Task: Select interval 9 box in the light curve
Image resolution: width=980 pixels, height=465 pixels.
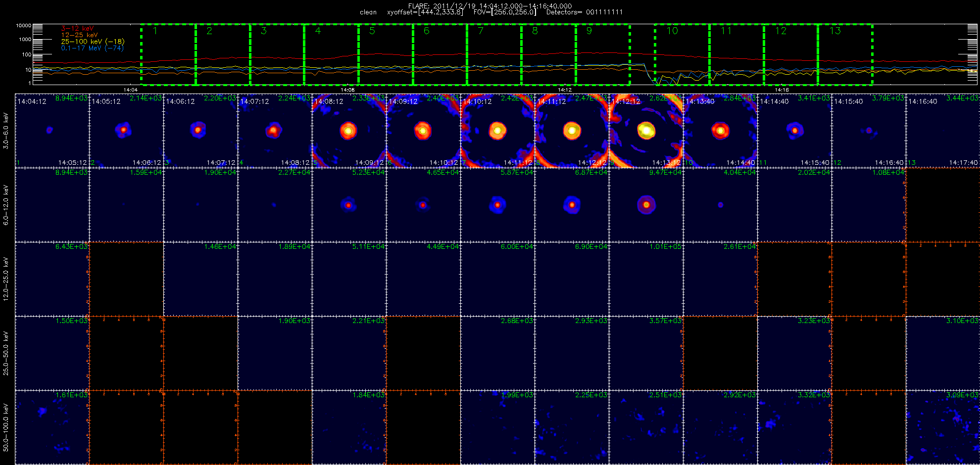Action: [x=602, y=54]
